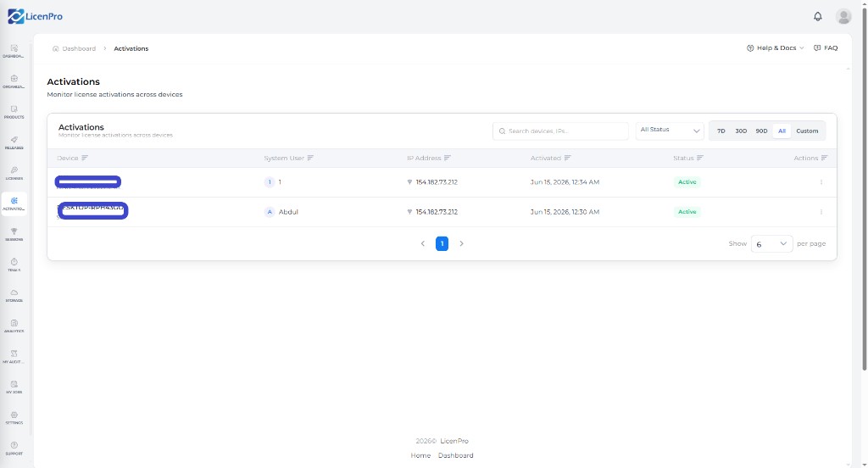
Task: Open Releases in the sidebar
Action: pos(14,143)
